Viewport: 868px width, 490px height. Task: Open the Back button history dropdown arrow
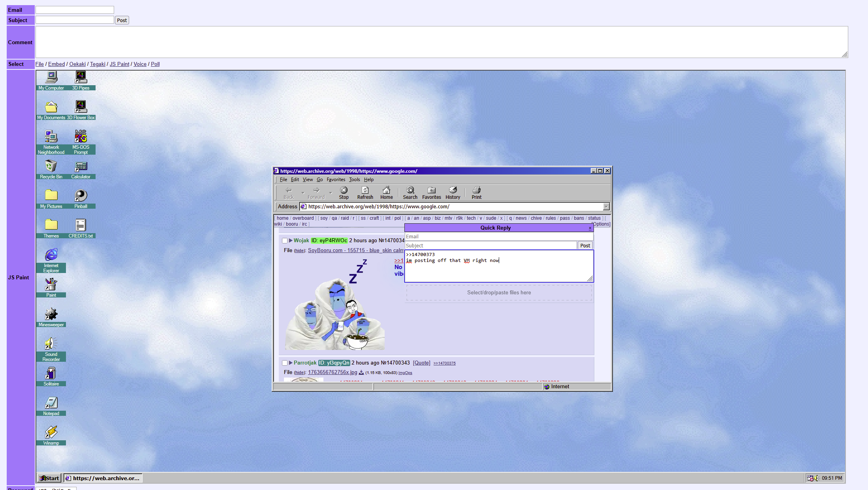[303, 193]
